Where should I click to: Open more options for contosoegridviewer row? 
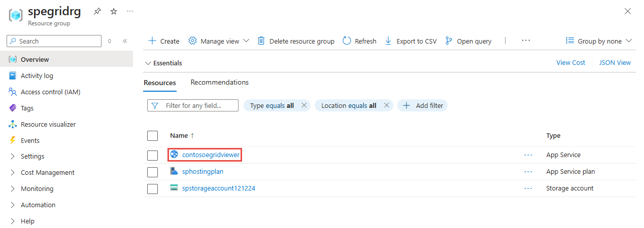528,155
